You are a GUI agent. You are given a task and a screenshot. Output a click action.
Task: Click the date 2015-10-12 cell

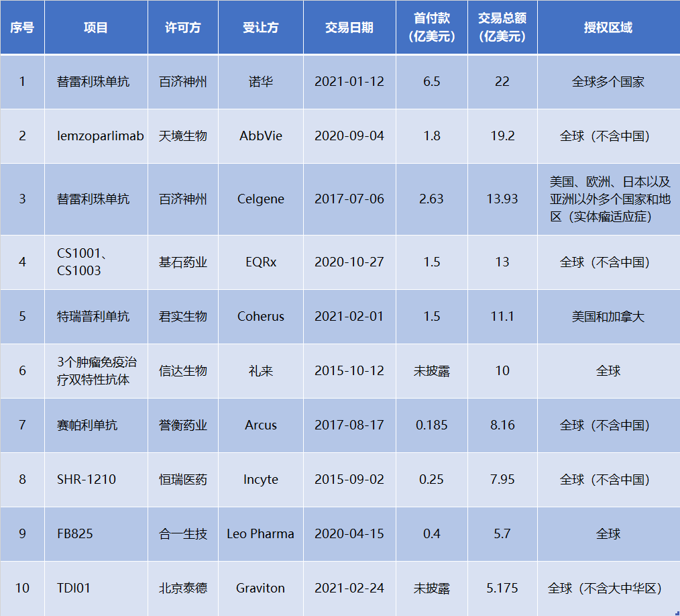(x=349, y=370)
